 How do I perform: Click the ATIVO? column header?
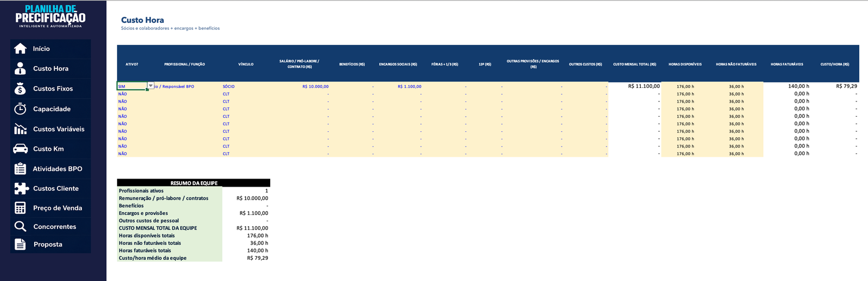(132, 64)
